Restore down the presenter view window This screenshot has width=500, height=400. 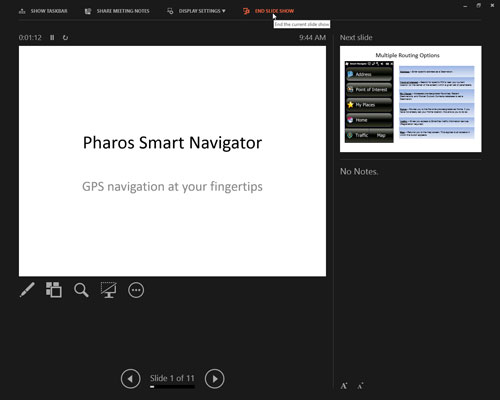(478, 6)
